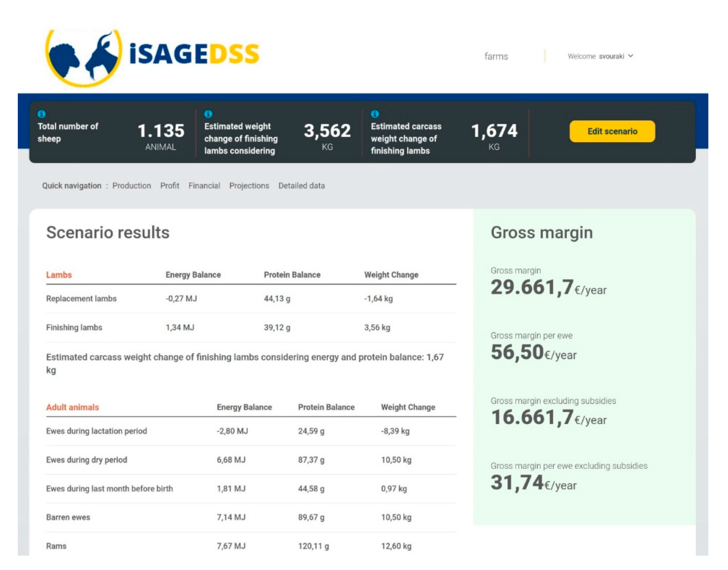
Task: Click the Adult animals table heading
Action: click(x=73, y=407)
